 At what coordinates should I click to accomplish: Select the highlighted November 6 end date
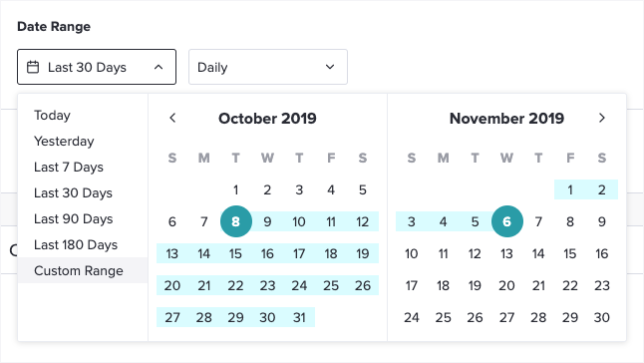(506, 221)
